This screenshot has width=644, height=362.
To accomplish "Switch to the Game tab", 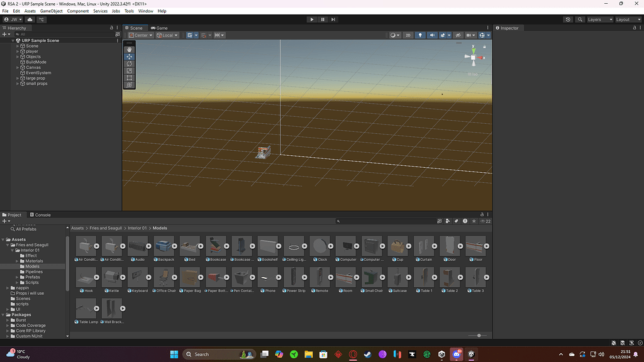I will tap(158, 27).
